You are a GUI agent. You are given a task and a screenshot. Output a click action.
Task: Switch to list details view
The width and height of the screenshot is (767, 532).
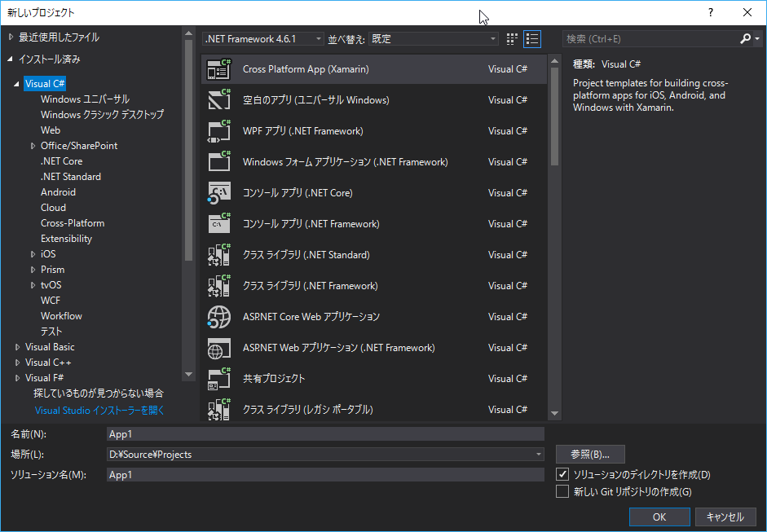532,39
